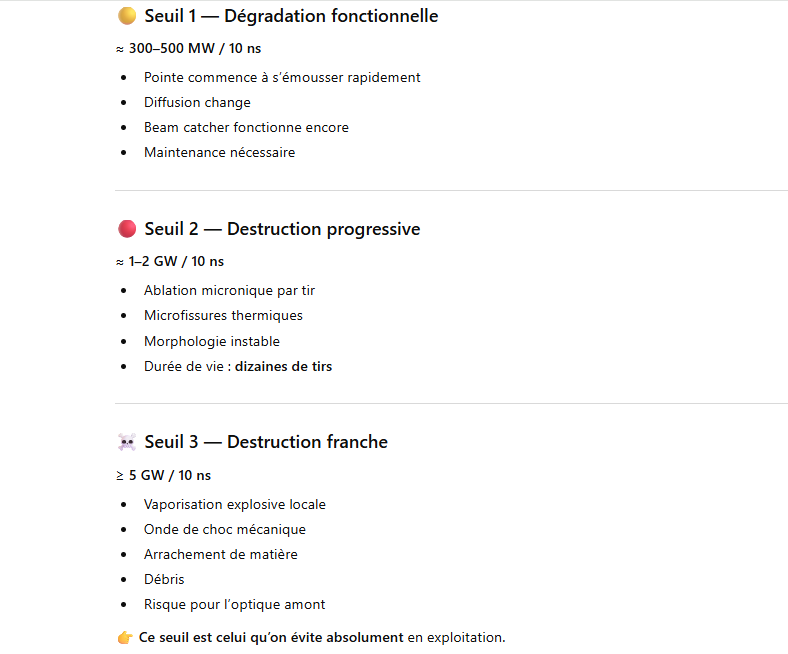The width and height of the screenshot is (788, 654).
Task: Click the skull emoji beside Seuil 3
Action: (x=126, y=442)
